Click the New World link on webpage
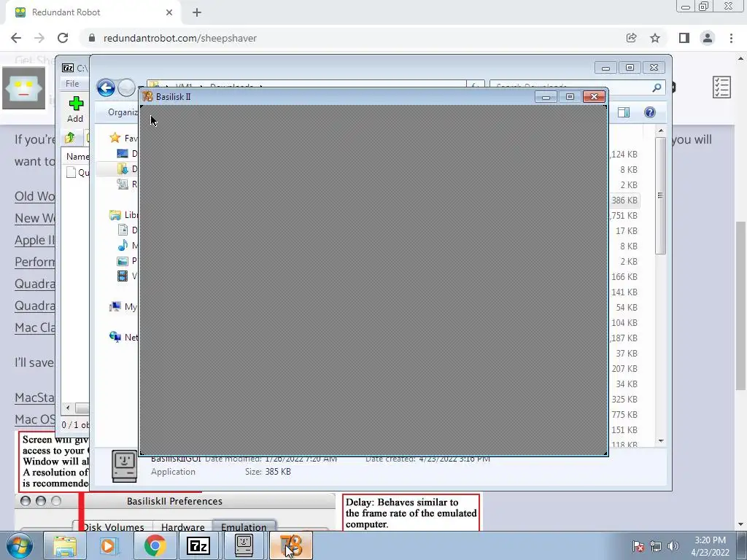The image size is (747, 560). (34, 218)
